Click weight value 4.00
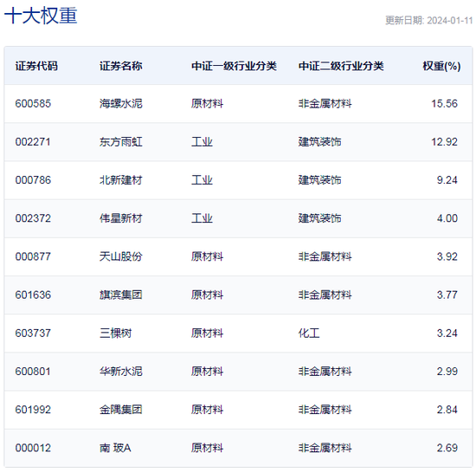476x473 pixels. 447,218
